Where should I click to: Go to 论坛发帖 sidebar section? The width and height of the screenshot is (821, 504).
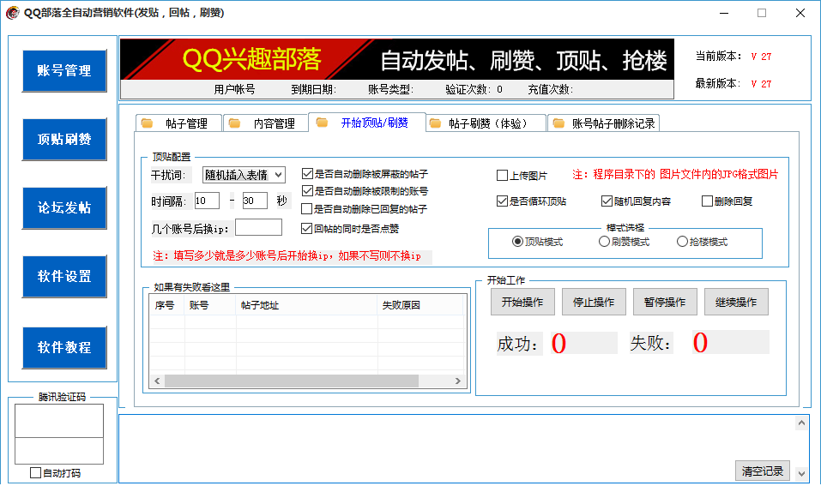click(x=64, y=207)
